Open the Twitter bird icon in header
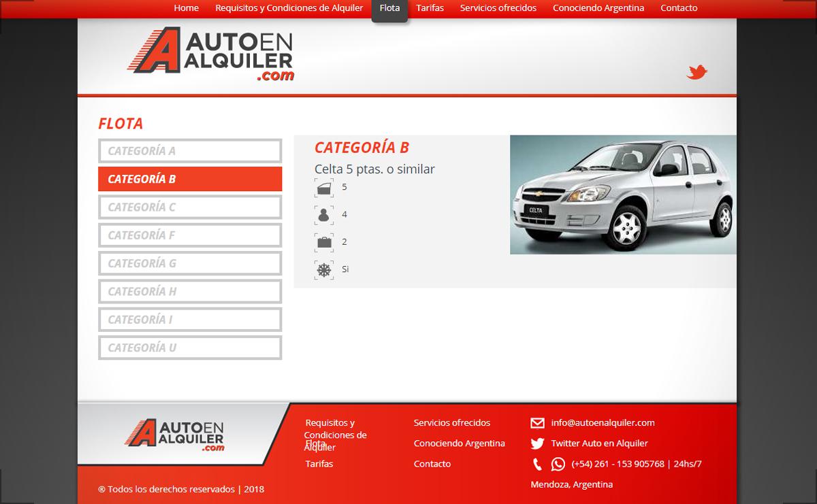Image resolution: width=817 pixels, height=504 pixels. (697, 71)
